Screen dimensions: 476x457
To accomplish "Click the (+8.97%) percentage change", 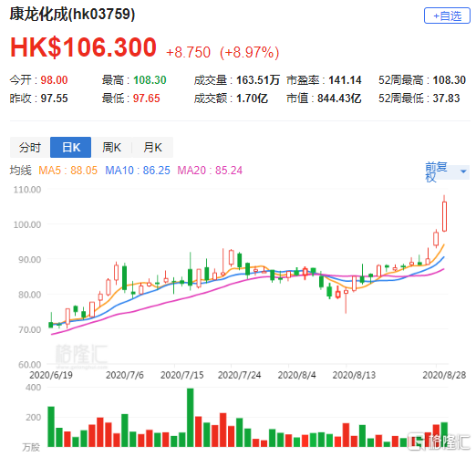I will click(x=249, y=52).
